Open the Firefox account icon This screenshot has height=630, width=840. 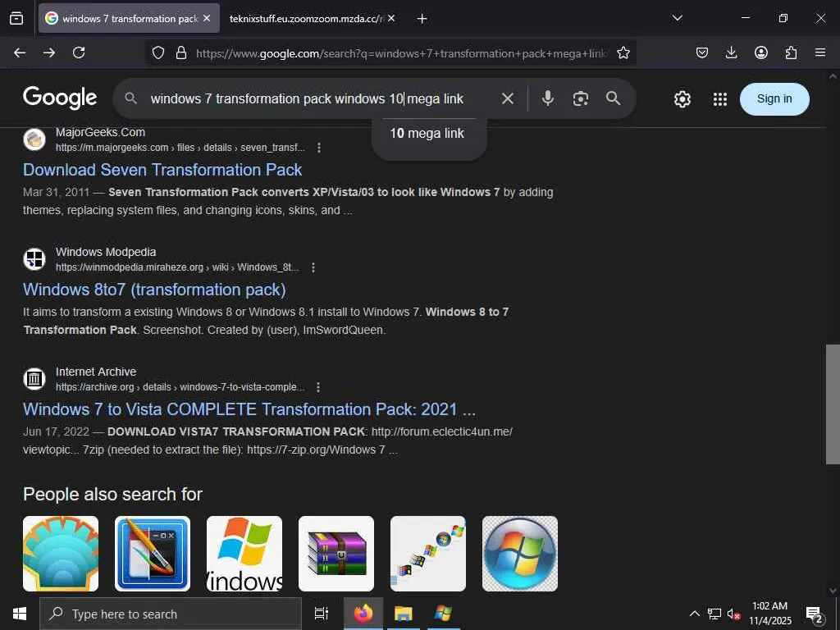(761, 52)
